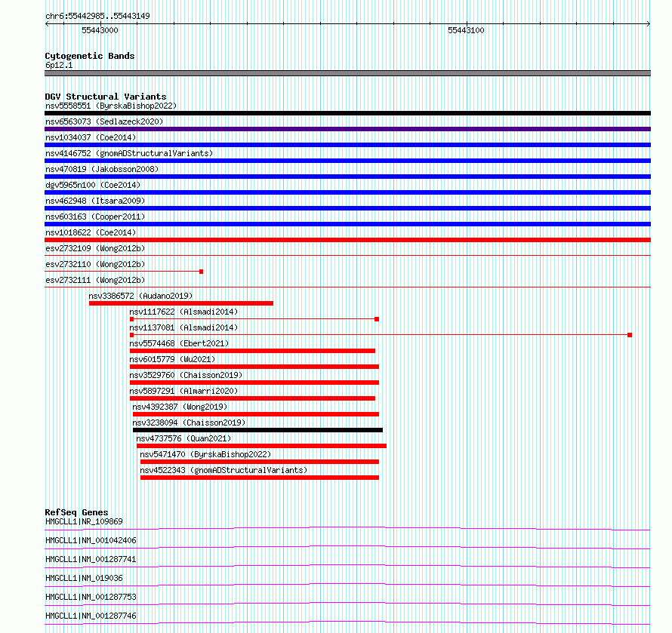The height and width of the screenshot is (633, 672).
Task: Select the nsv5574468 (Ebert2021) label
Action: tap(179, 343)
